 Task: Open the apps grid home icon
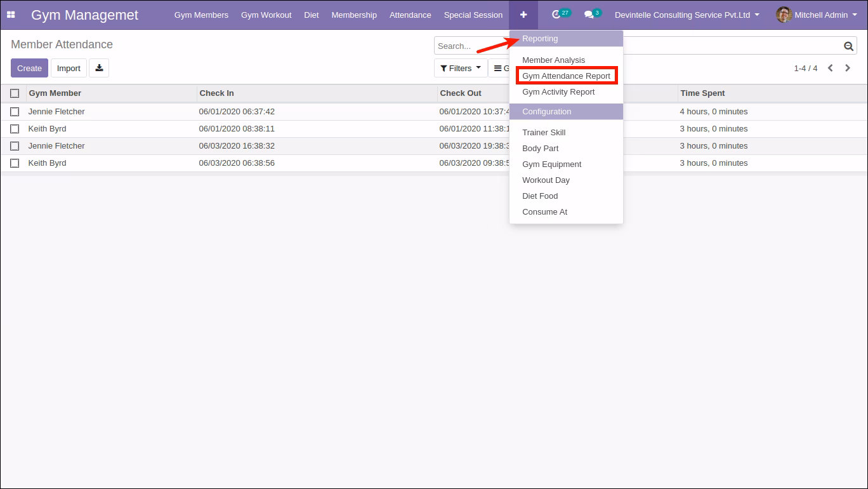pos(11,15)
